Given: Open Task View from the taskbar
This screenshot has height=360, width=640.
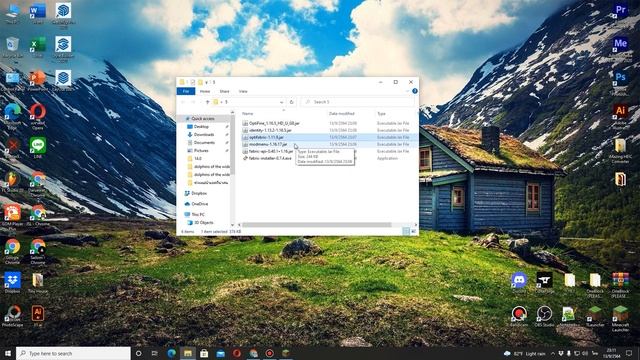Looking at the screenshot, I should pos(155,353).
